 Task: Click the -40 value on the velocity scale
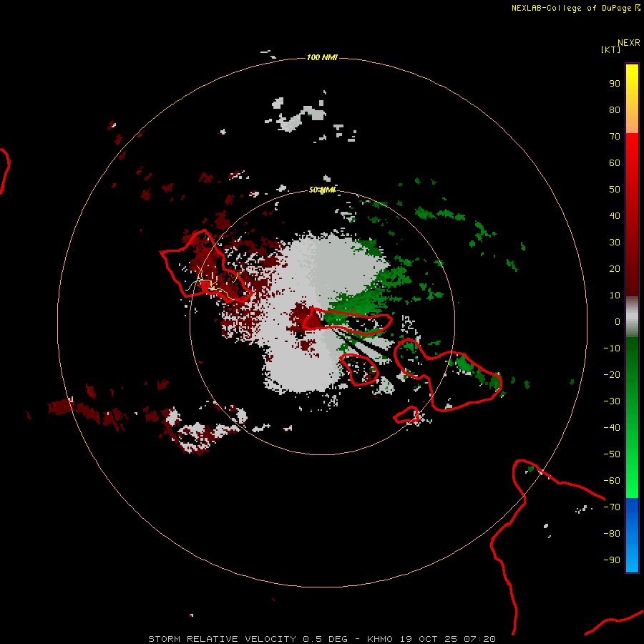612,428
